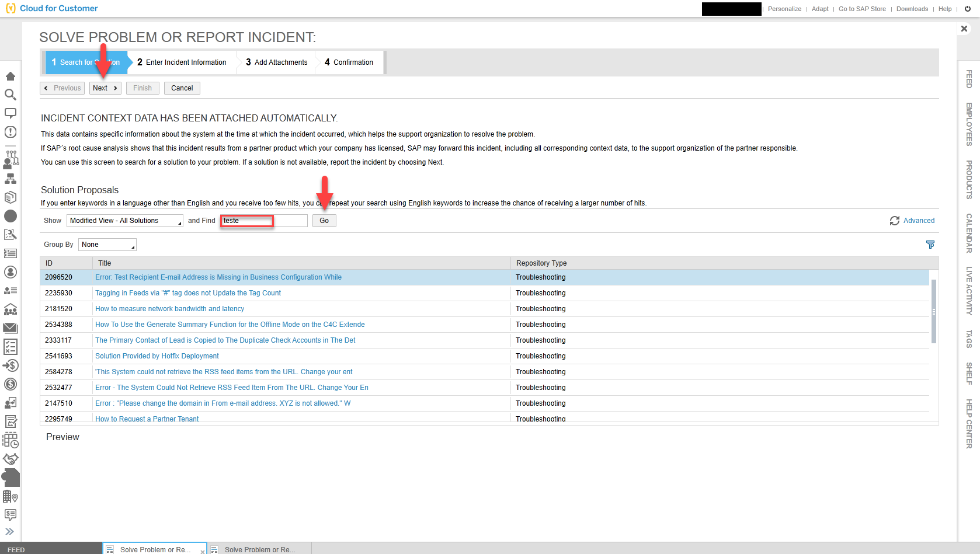Click the Next button
Image resolution: width=980 pixels, height=554 pixels.
(105, 88)
